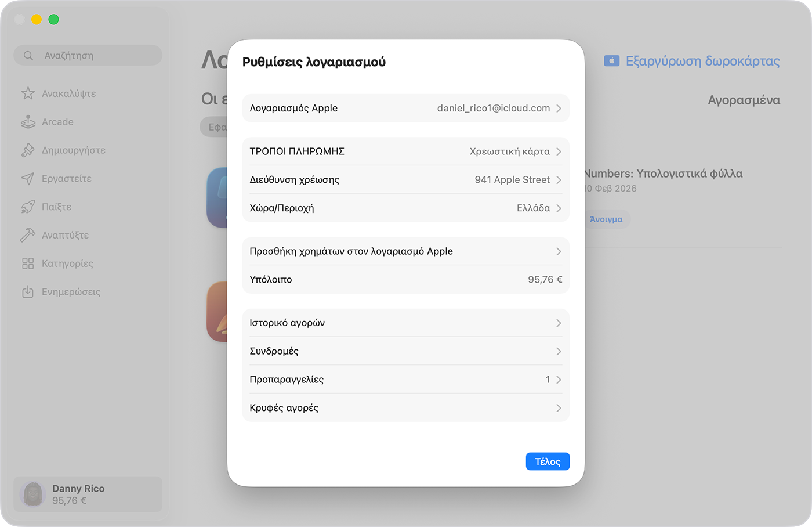812x527 pixels.
Task: Click the Χώρα/Περιοχή label
Action: (281, 208)
